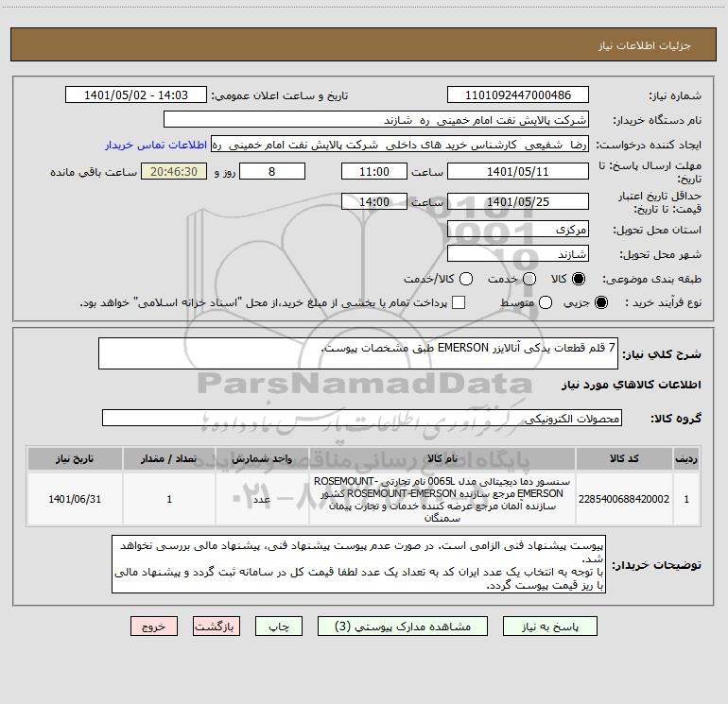Click need number field 1101092447000486
728x704 pixels.
pyautogui.click(x=518, y=94)
